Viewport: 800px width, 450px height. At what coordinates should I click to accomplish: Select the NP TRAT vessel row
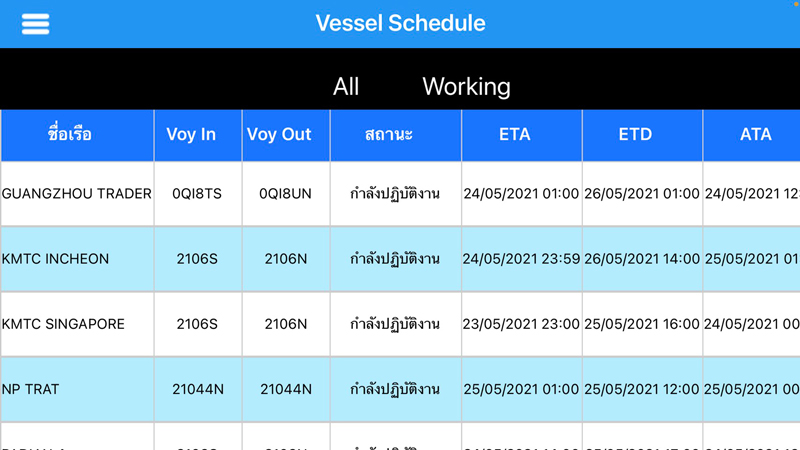pyautogui.click(x=30, y=389)
